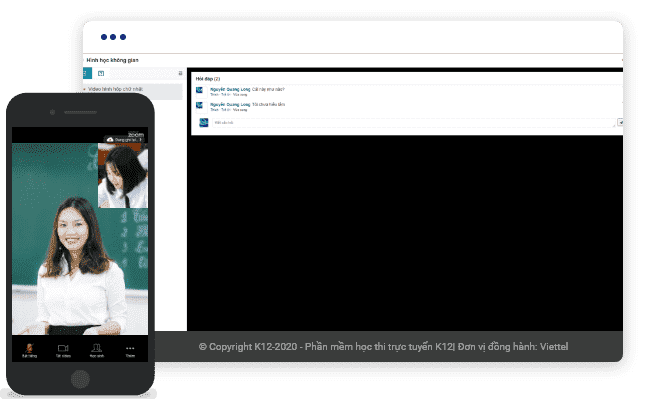Image resolution: width=647 pixels, height=399 pixels.
Task: Tap the muted microphone icon
Action: [29, 348]
